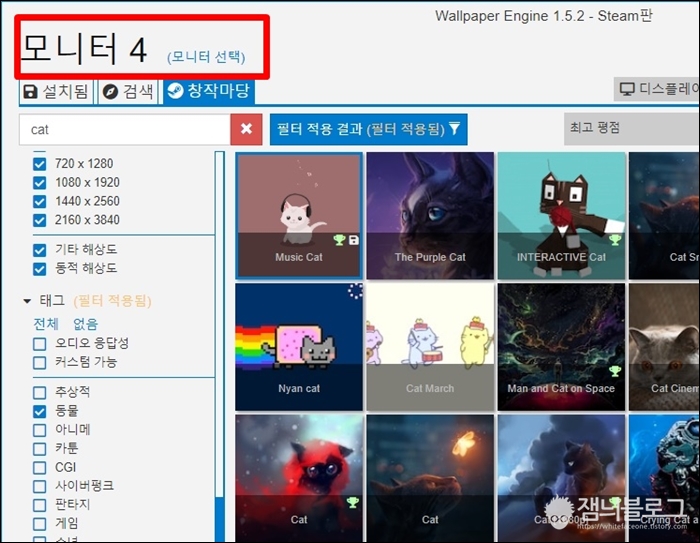Click the 전체 (all) tags link
Image resolution: width=700 pixels, height=543 pixels.
46,324
